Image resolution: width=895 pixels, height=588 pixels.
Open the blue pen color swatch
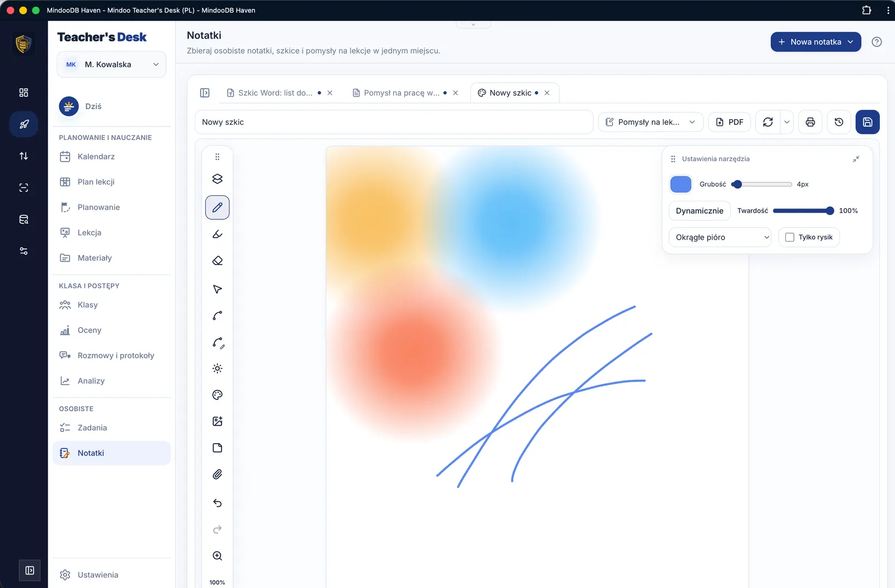[681, 184]
